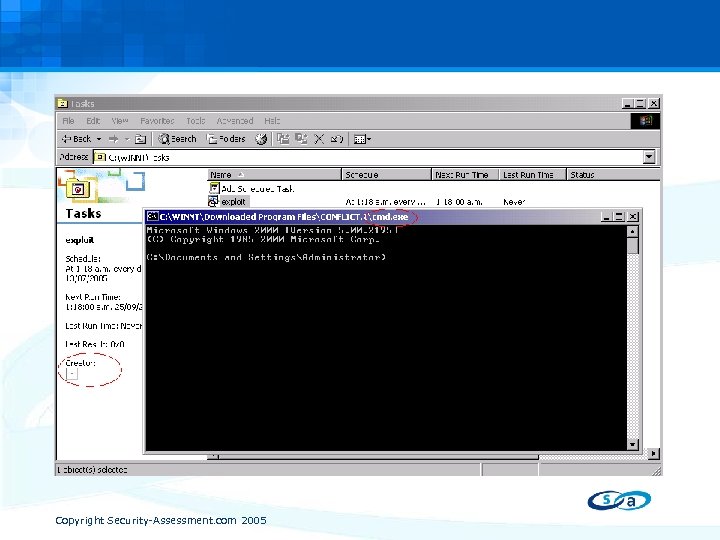Delete selected item with X icon
This screenshot has height=540, width=720.
click(319, 139)
